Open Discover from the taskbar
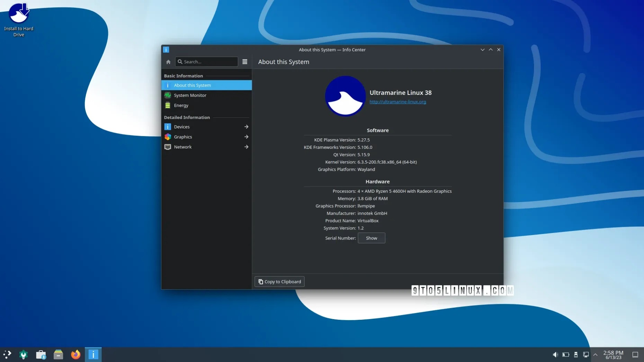The image size is (644, 362). (41, 354)
